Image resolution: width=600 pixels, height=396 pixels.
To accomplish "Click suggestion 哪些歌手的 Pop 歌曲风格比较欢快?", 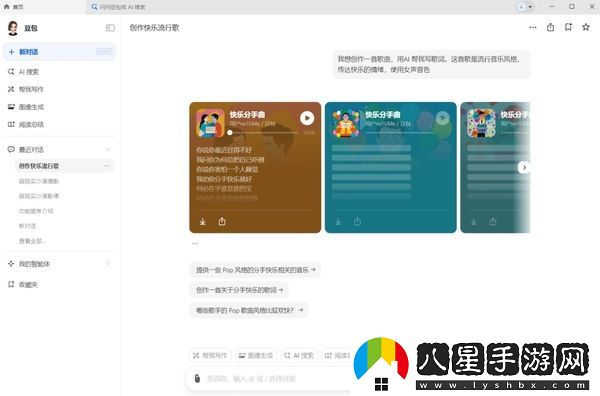I will click(x=249, y=310).
